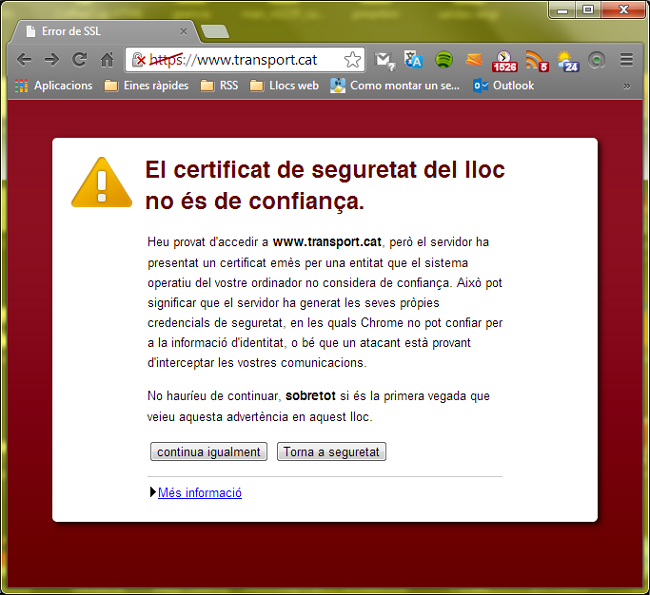
Task: Click the crossed-out https security indicator
Action: click(141, 60)
